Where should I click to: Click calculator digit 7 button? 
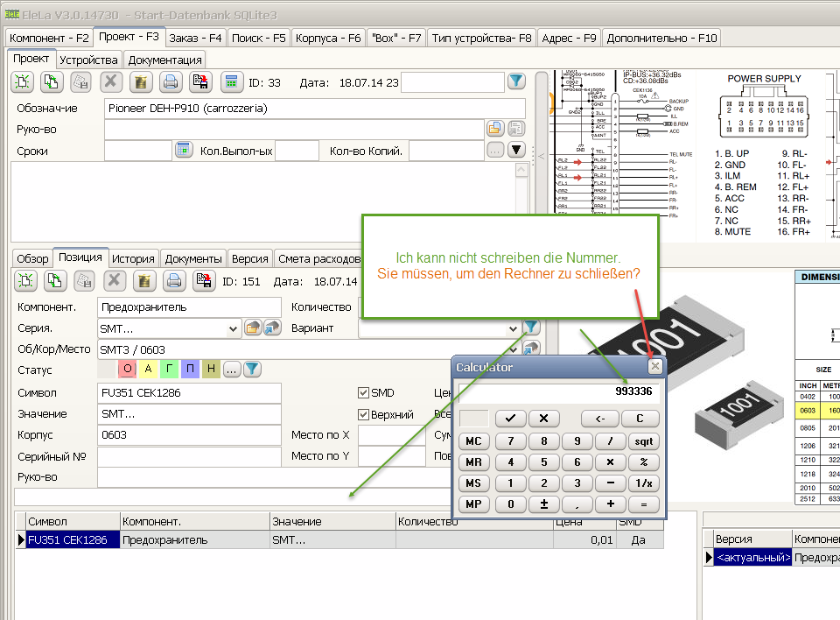pyautogui.click(x=510, y=440)
